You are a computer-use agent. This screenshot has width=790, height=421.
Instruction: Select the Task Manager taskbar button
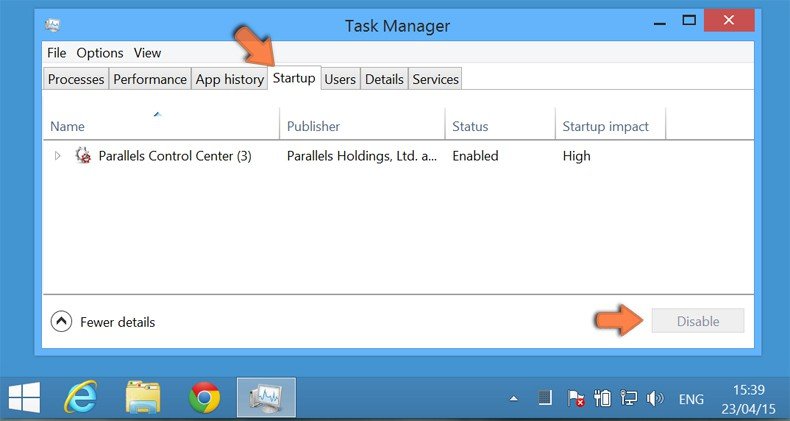point(267,398)
